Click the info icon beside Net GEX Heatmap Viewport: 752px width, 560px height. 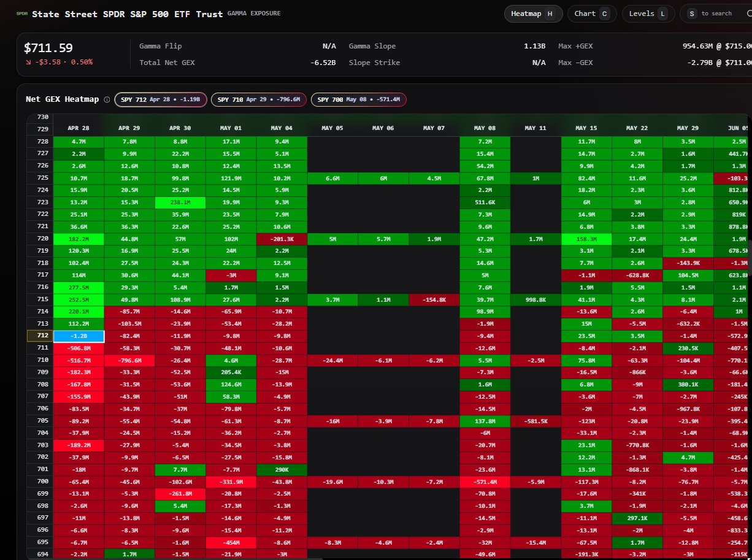[107, 99]
